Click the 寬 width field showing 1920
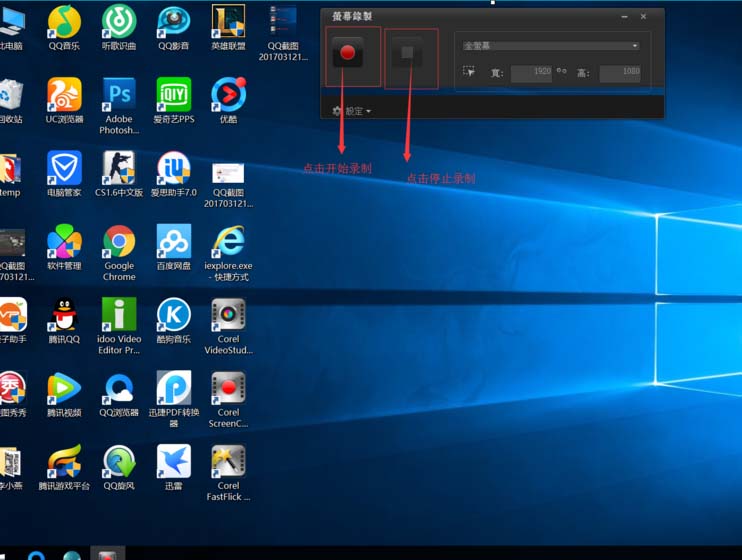Viewport: 742px width, 560px height. coord(531,73)
